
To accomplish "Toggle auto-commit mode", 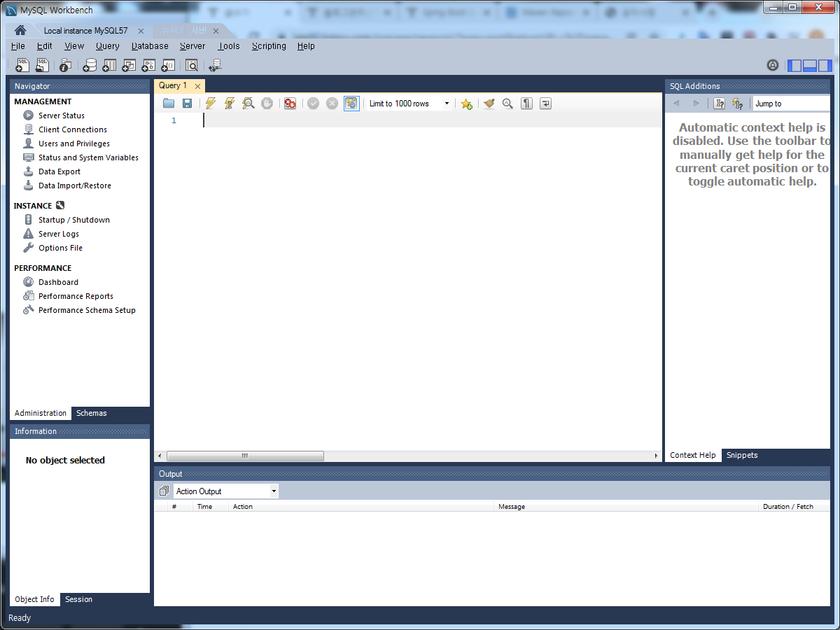I will pyautogui.click(x=351, y=104).
